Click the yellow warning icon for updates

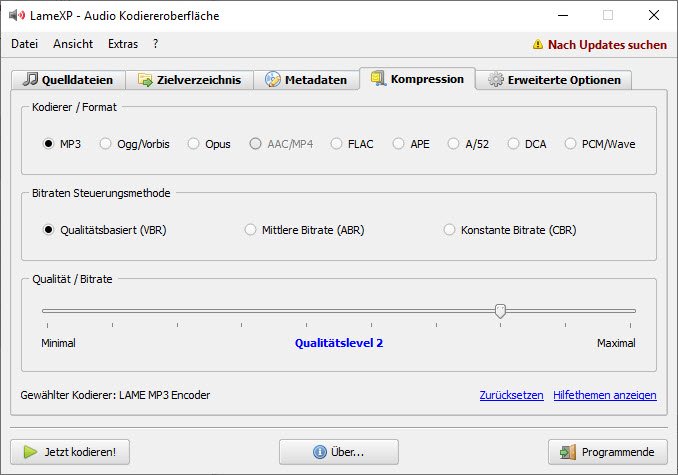pos(538,45)
